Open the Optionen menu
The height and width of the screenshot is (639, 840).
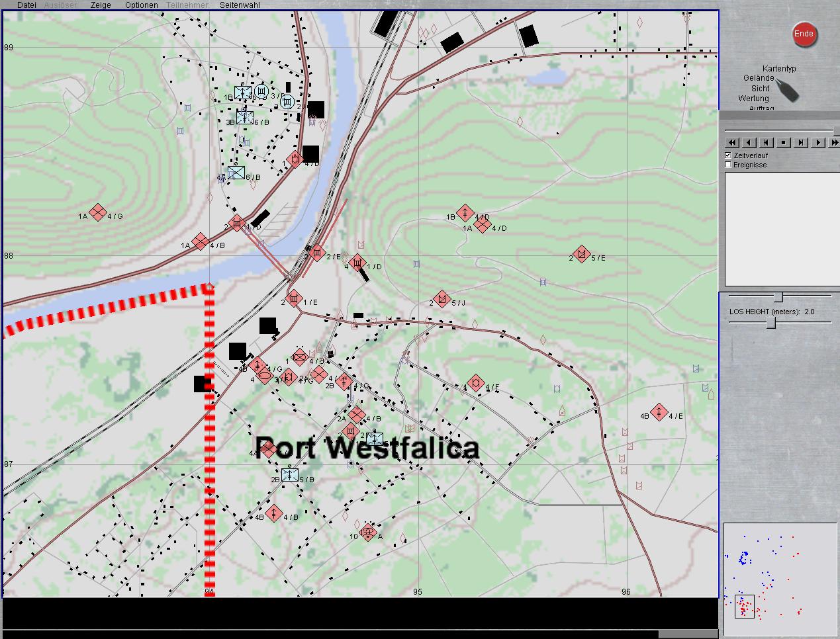point(142,5)
